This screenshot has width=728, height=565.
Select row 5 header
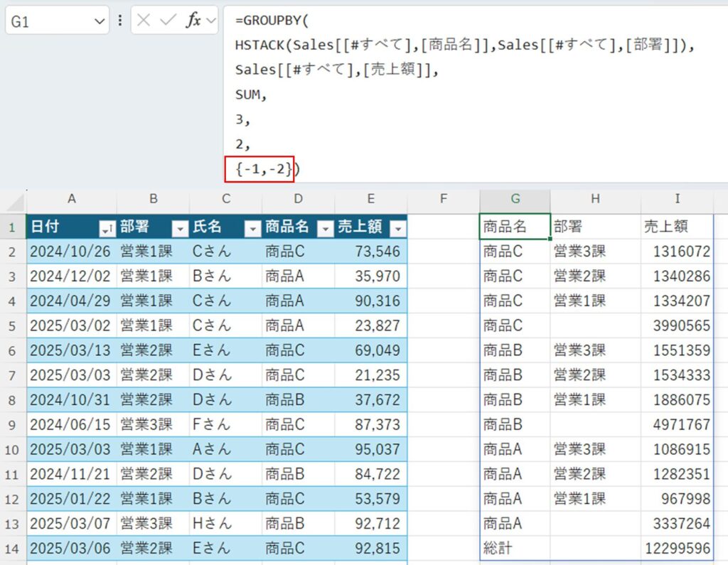click(13, 326)
